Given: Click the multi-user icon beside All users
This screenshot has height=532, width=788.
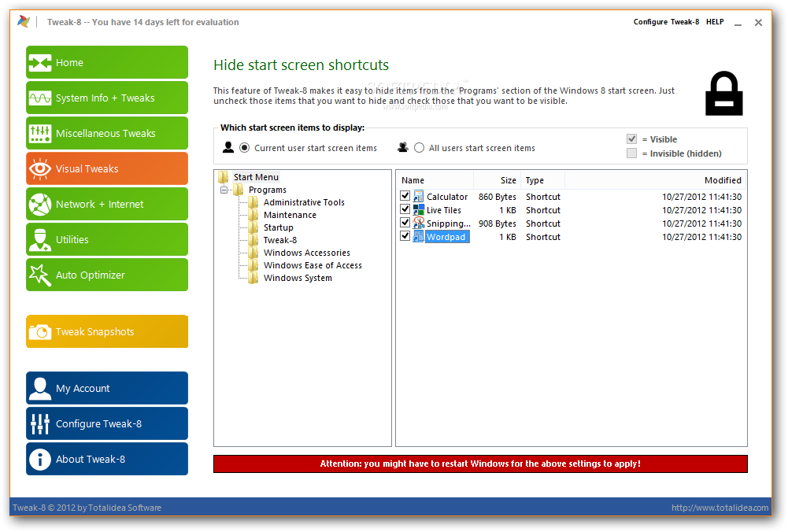Looking at the screenshot, I should [x=403, y=147].
